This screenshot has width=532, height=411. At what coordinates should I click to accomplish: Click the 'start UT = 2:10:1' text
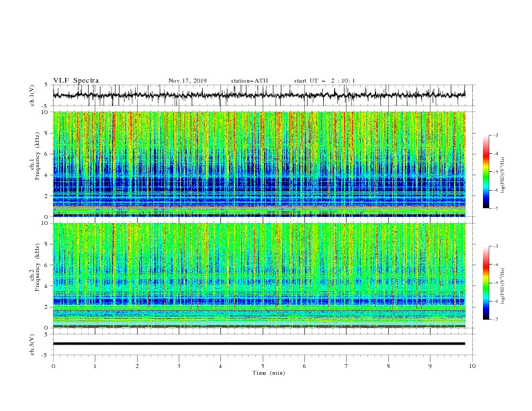[x=324, y=81]
